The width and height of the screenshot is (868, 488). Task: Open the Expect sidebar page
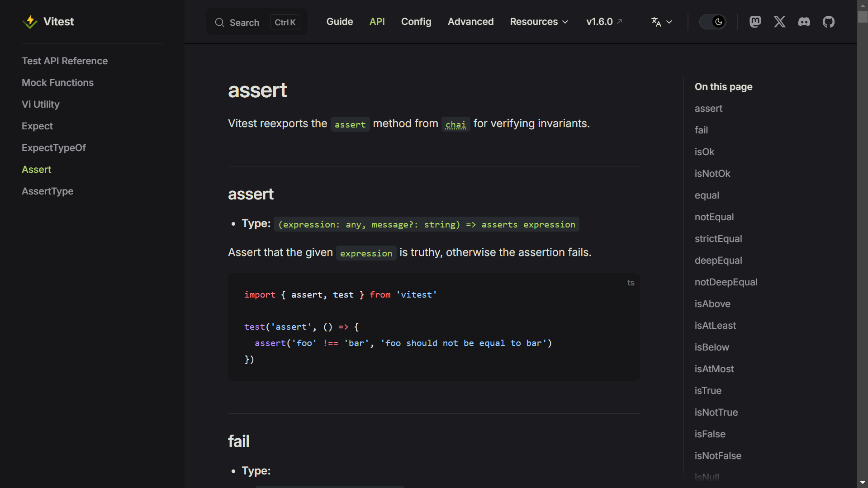click(37, 126)
